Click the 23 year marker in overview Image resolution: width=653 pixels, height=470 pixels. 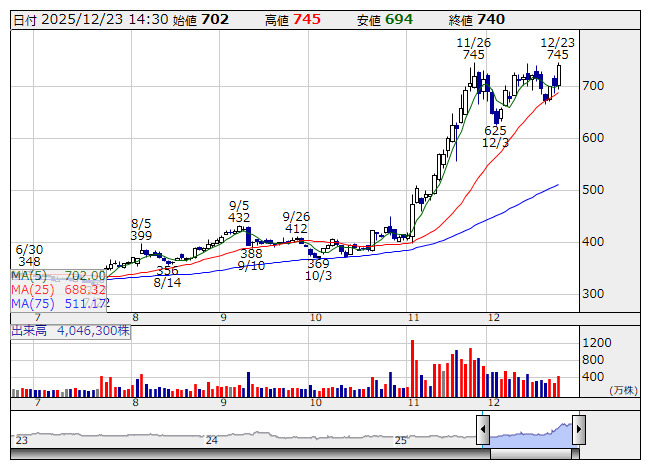21,440
